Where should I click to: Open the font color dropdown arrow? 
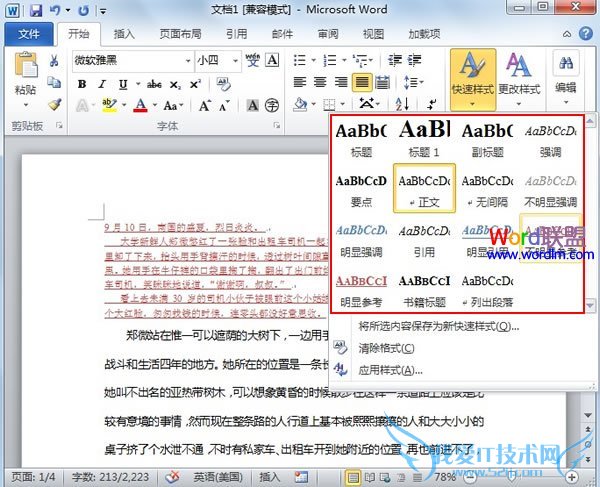[155, 105]
